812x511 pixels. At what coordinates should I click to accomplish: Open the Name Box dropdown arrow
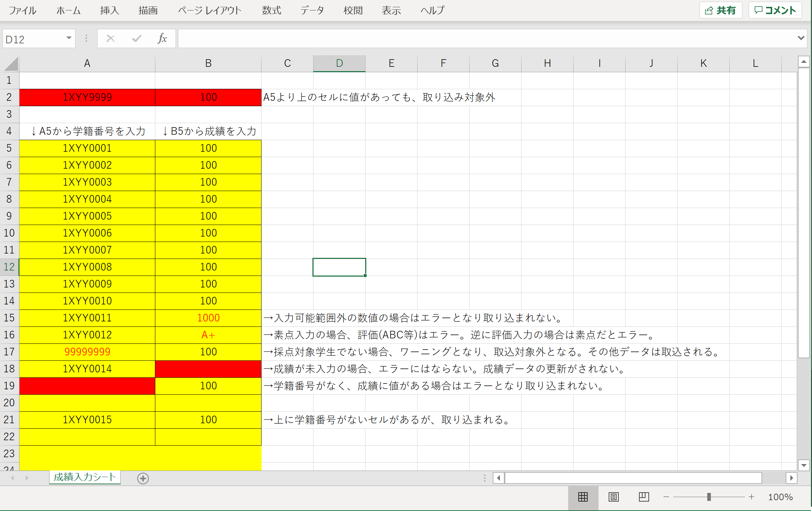69,38
